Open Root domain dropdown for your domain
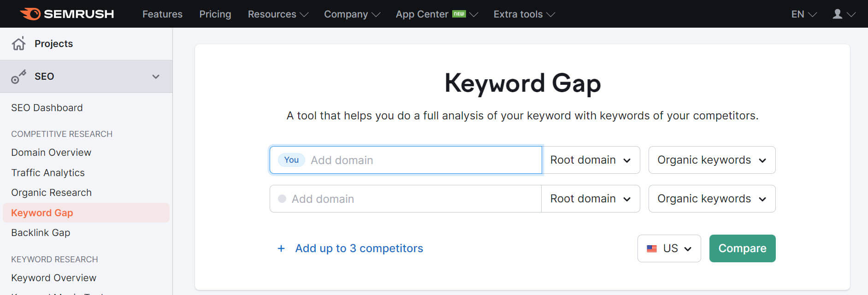The image size is (868, 295). click(x=590, y=160)
